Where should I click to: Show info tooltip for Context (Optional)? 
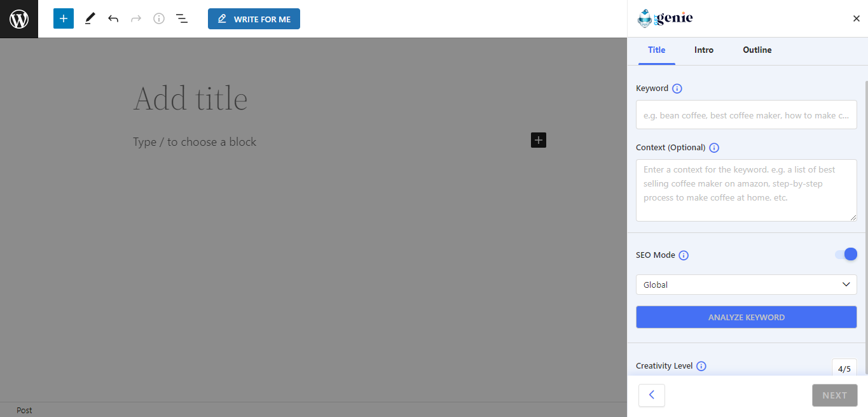pos(714,148)
